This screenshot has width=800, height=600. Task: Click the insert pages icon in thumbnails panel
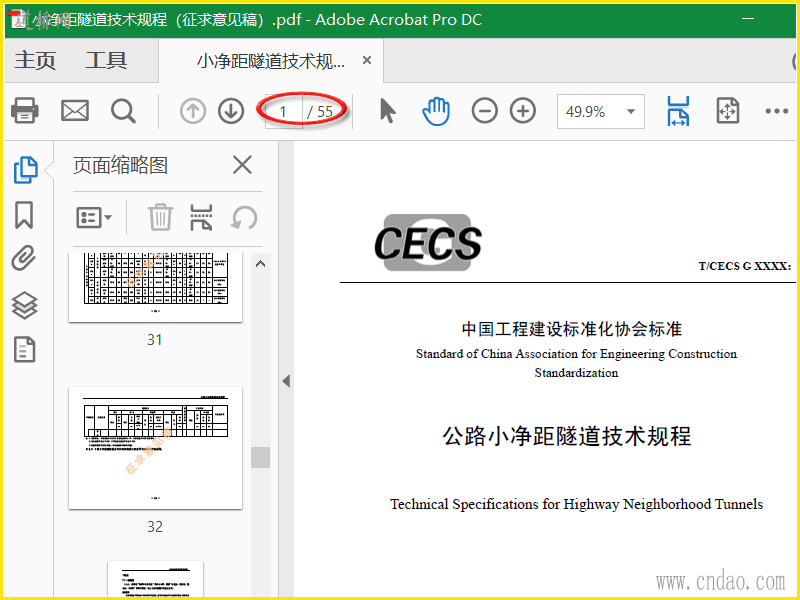201,217
